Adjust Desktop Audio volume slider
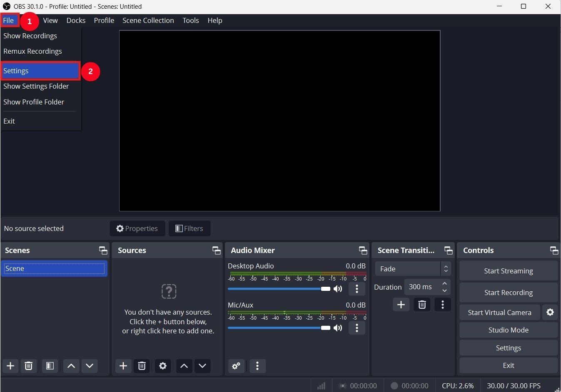 (279, 289)
